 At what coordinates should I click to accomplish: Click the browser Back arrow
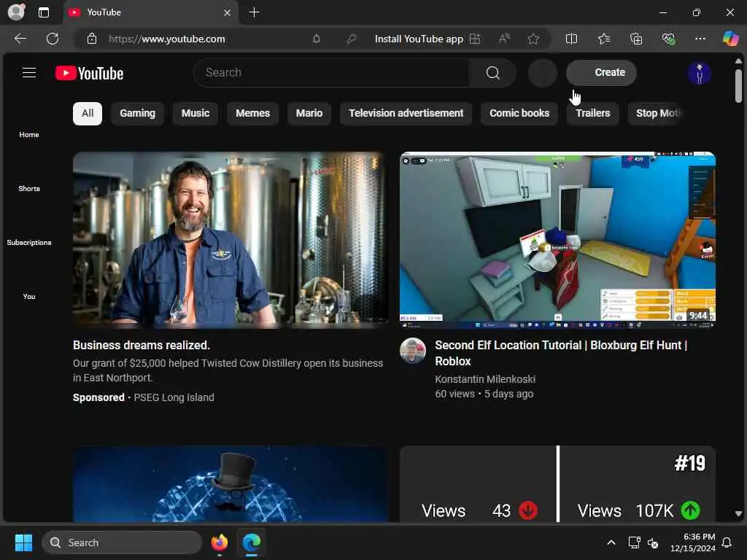[20, 39]
